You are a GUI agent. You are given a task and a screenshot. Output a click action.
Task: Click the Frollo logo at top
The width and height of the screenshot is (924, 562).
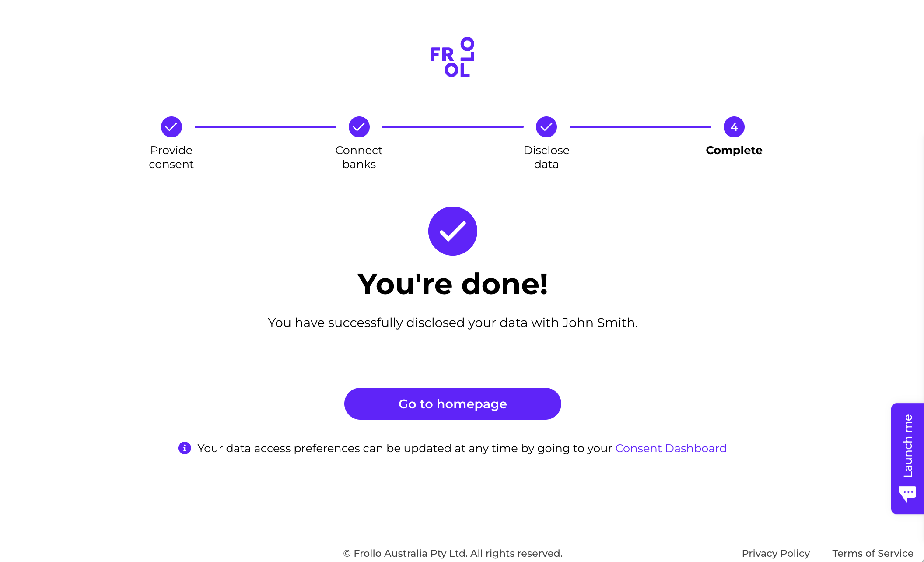(452, 57)
